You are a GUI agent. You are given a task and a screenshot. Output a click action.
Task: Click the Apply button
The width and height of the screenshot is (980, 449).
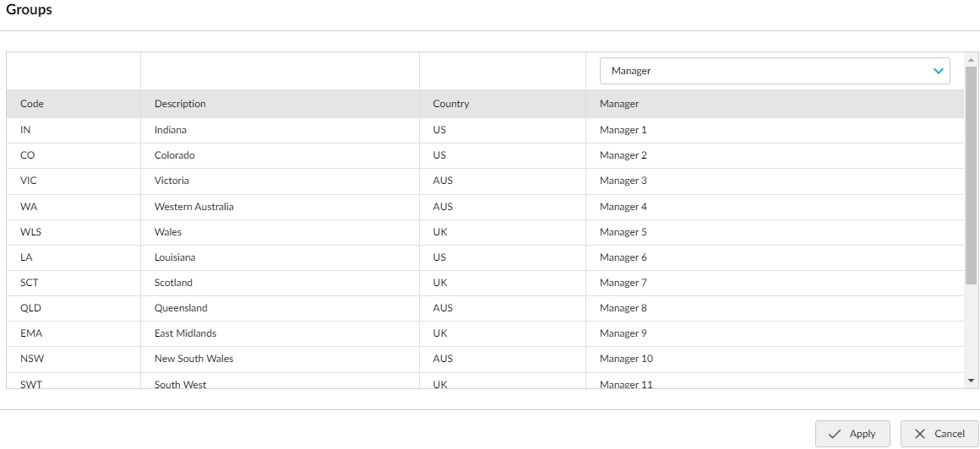pos(852,434)
